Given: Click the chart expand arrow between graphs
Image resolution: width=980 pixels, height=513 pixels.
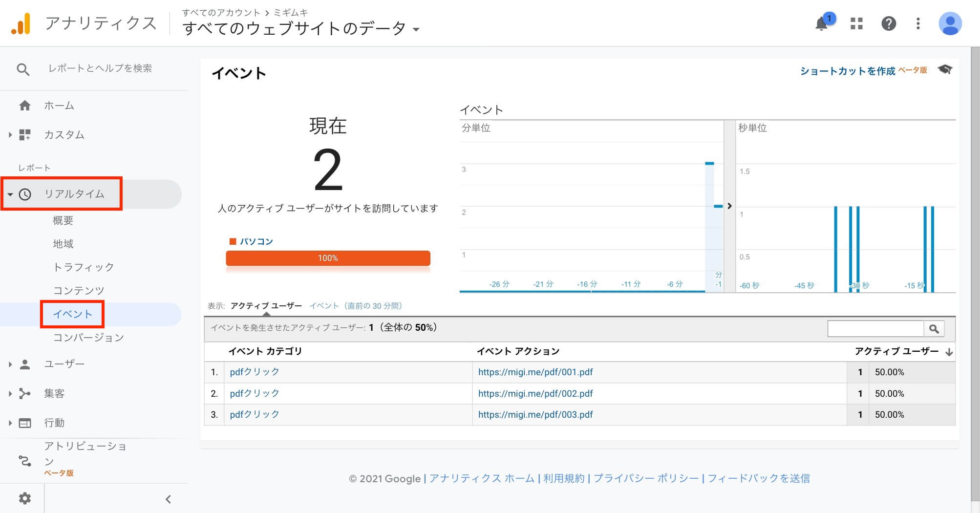Looking at the screenshot, I should tap(729, 206).
